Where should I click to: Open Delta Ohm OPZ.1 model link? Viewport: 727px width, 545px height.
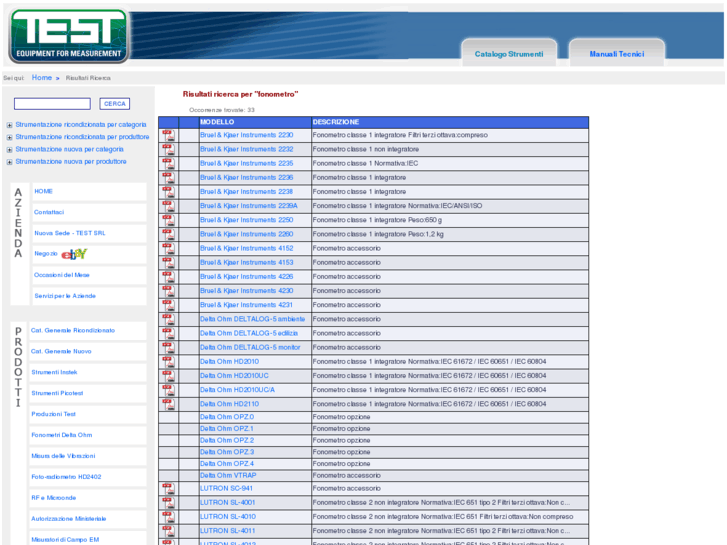click(227, 429)
